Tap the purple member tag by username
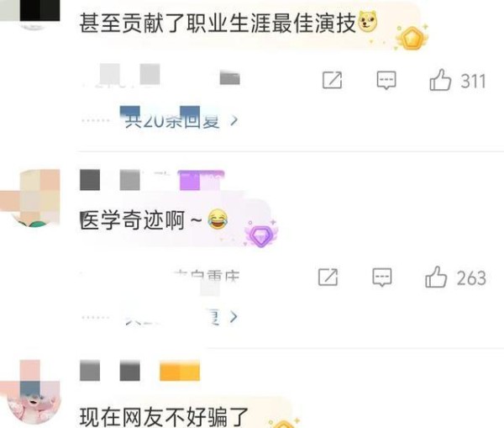Viewport: 504px width, 428px height. coord(202,180)
